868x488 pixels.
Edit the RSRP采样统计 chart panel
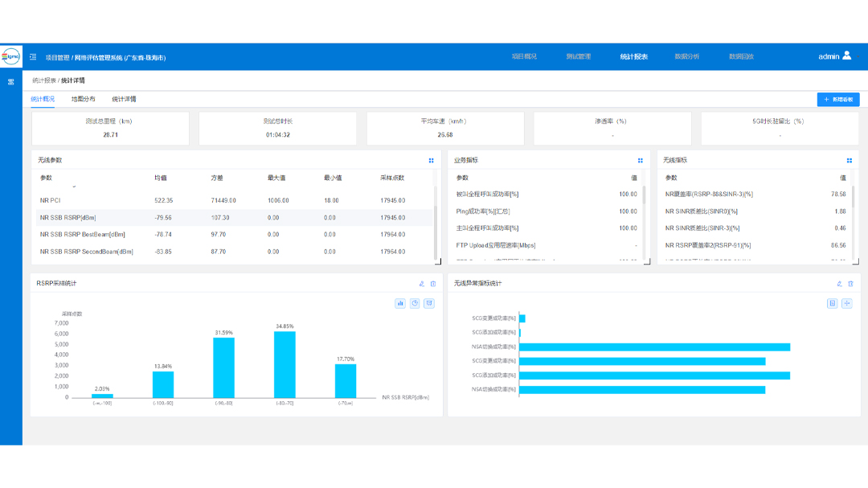422,284
